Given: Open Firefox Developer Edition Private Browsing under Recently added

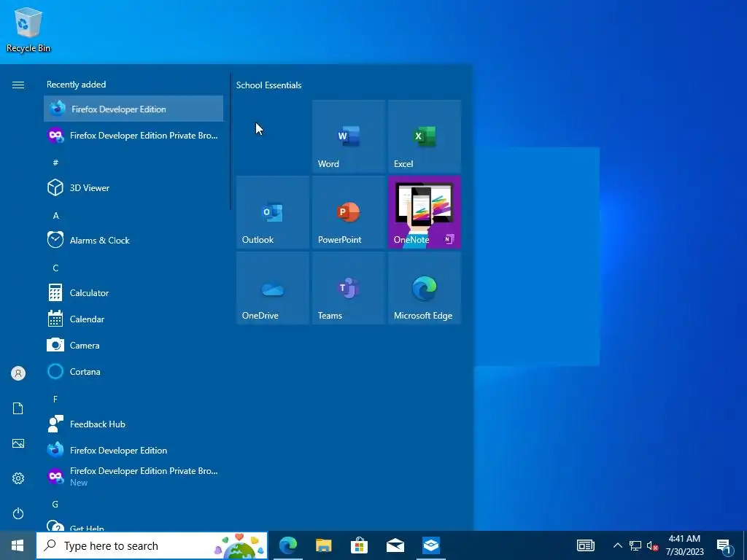Looking at the screenshot, I should (133, 135).
